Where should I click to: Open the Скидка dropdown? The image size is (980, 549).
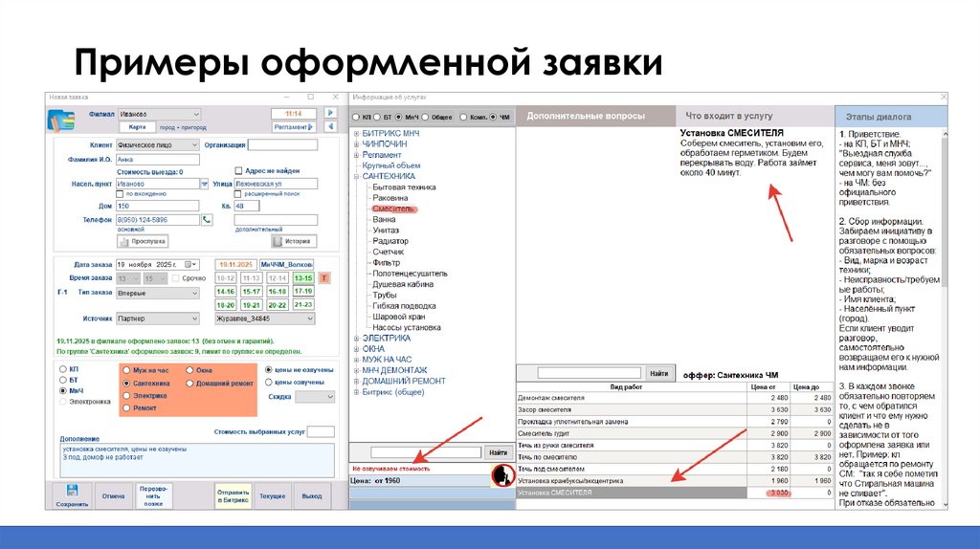click(x=315, y=397)
